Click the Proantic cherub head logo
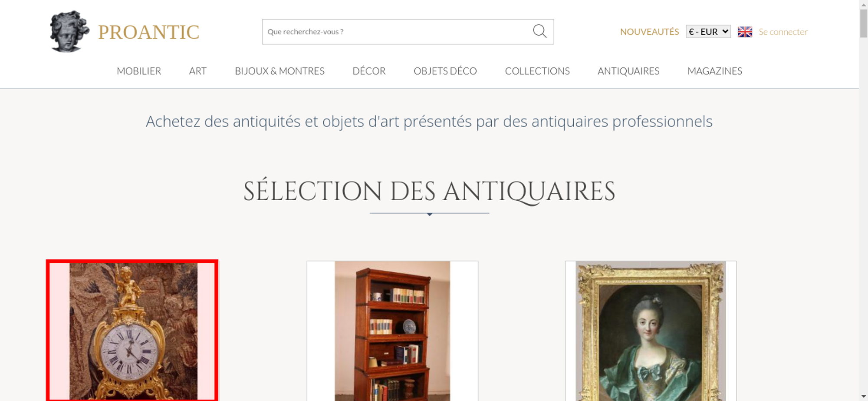 click(69, 32)
